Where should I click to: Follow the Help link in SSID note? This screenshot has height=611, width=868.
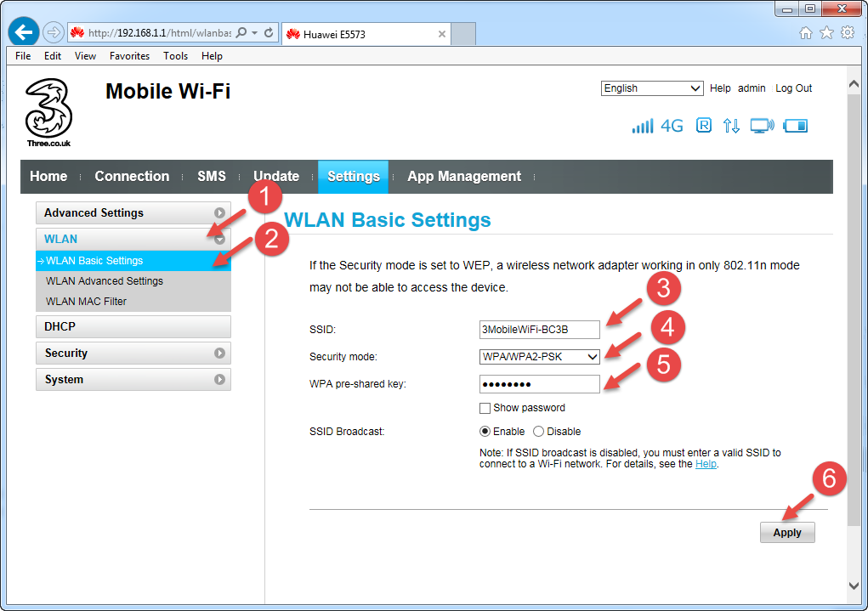click(706, 464)
